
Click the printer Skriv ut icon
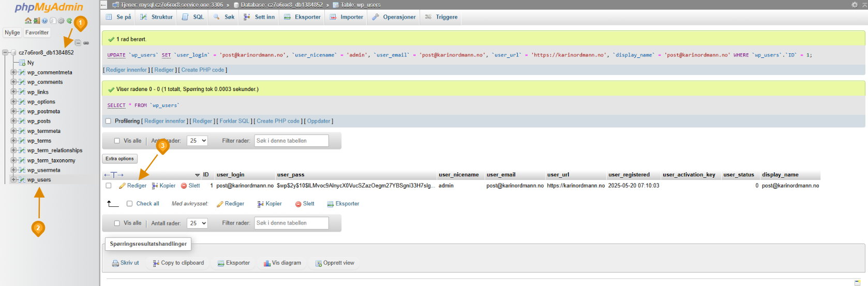(115, 263)
